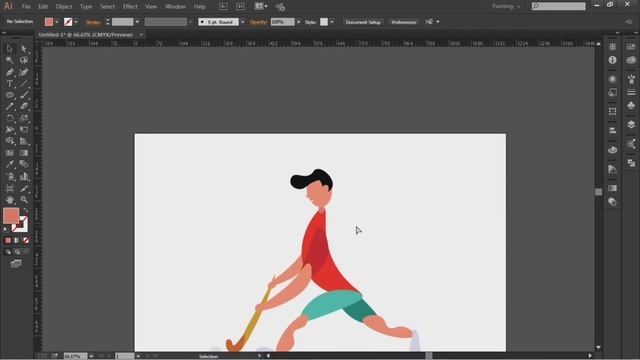
Task: Click the orange Stroke panel link
Action: coord(93,22)
